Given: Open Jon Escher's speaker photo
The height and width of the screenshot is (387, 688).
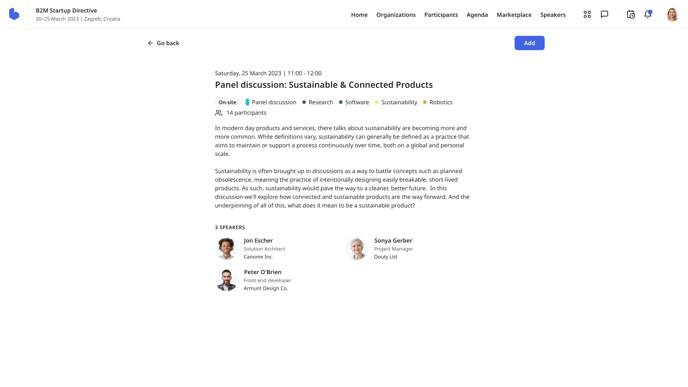Looking at the screenshot, I should point(226,248).
